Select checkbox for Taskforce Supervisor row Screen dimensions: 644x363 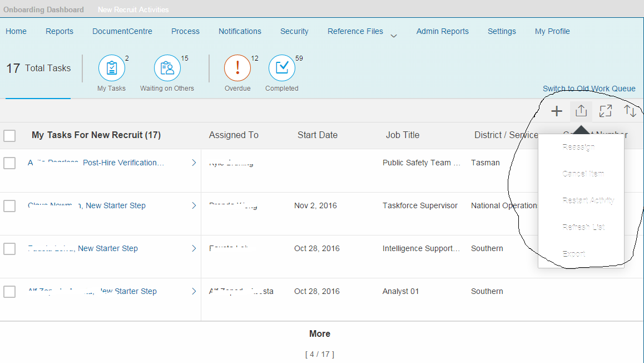tap(9, 205)
